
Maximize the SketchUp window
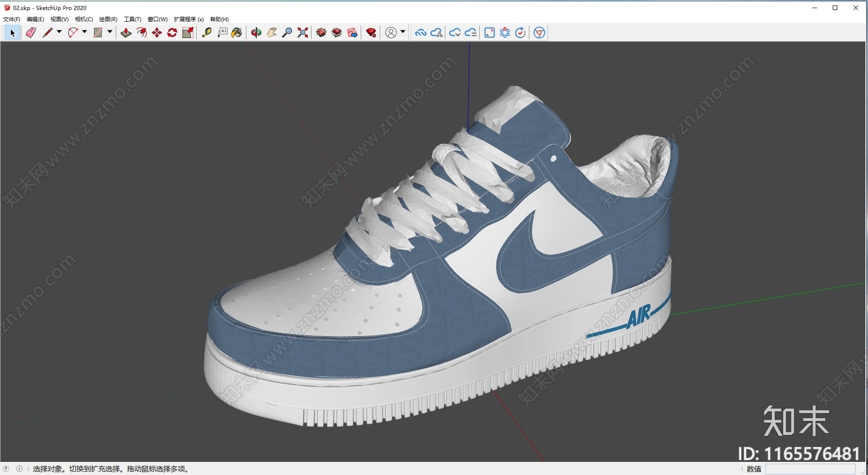point(835,8)
